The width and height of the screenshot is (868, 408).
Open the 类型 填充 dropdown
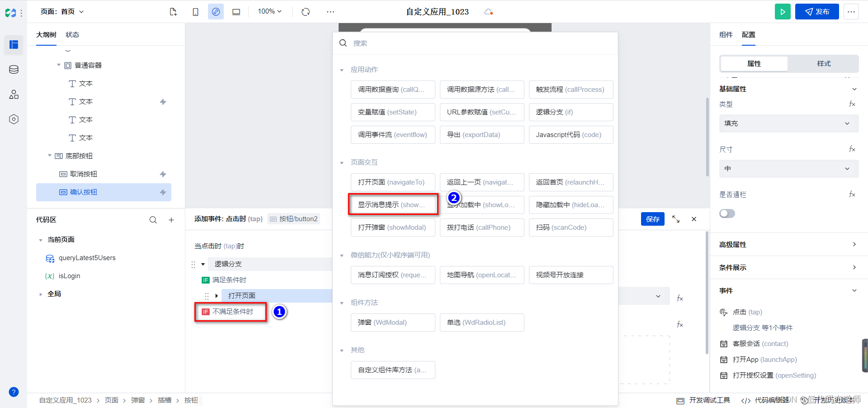[789, 123]
